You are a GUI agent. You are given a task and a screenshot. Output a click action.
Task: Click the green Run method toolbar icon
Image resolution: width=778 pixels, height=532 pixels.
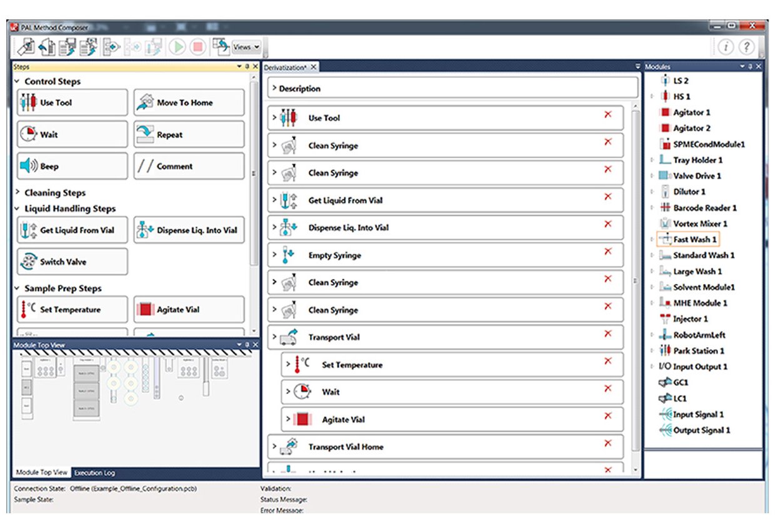178,47
